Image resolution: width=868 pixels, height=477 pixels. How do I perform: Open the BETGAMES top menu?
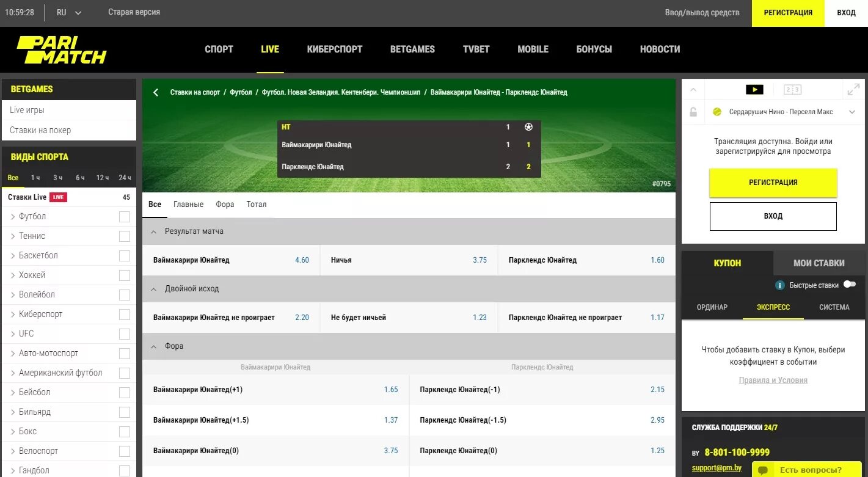click(x=412, y=49)
